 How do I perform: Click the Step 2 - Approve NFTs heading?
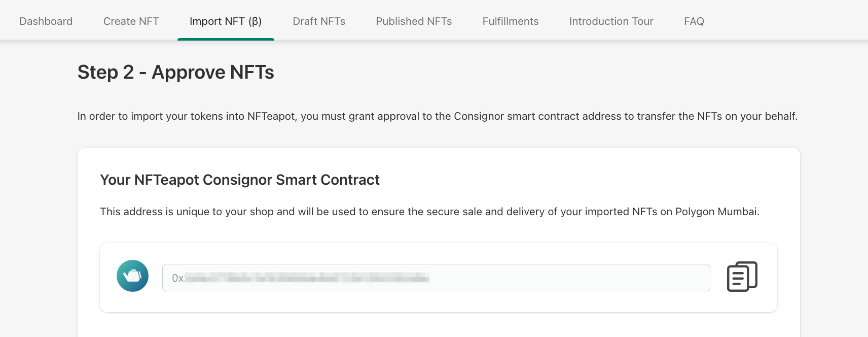(x=175, y=73)
